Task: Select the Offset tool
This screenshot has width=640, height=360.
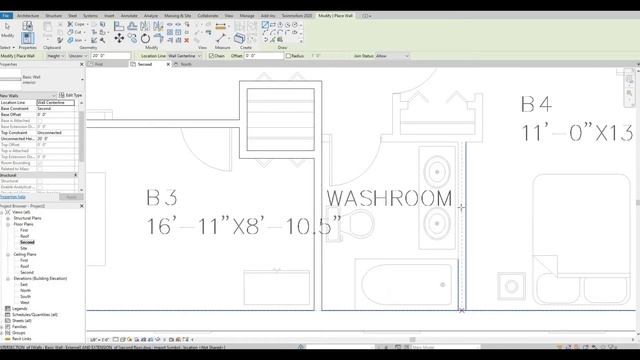Action: [132, 26]
